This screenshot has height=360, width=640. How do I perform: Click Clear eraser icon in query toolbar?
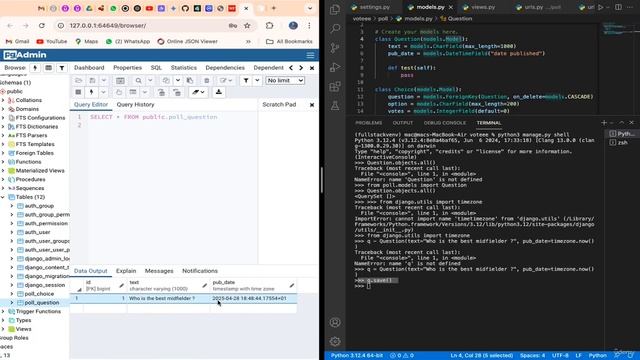pyautogui.click(x=196, y=92)
